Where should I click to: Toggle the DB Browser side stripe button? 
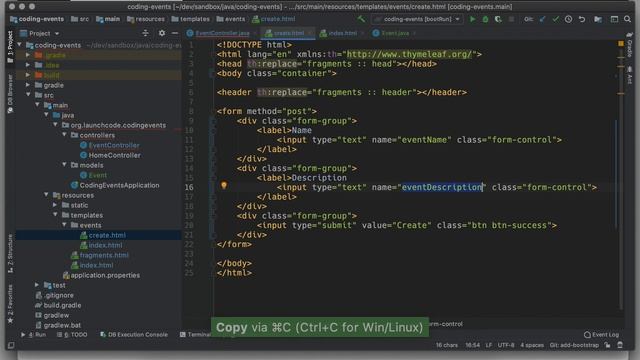tap(10, 94)
